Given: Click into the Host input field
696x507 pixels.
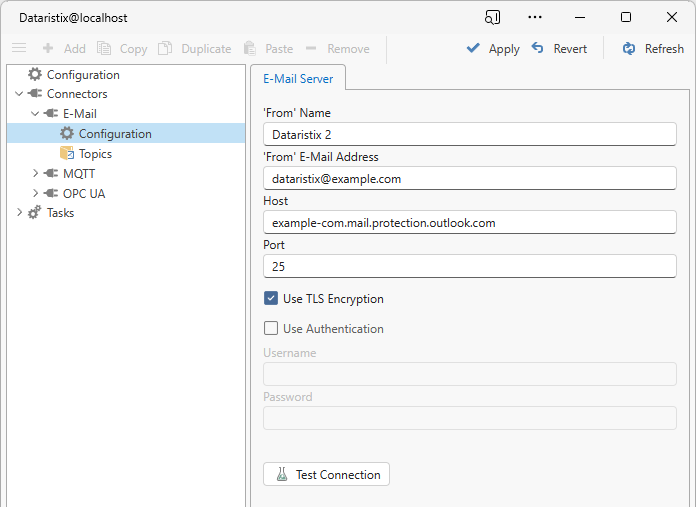Looking at the screenshot, I should (469, 222).
